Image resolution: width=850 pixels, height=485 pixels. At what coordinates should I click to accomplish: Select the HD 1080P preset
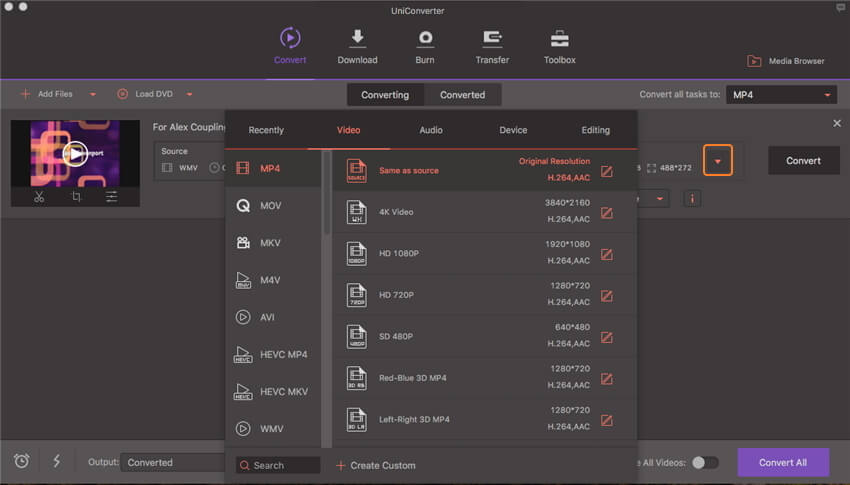click(485, 253)
